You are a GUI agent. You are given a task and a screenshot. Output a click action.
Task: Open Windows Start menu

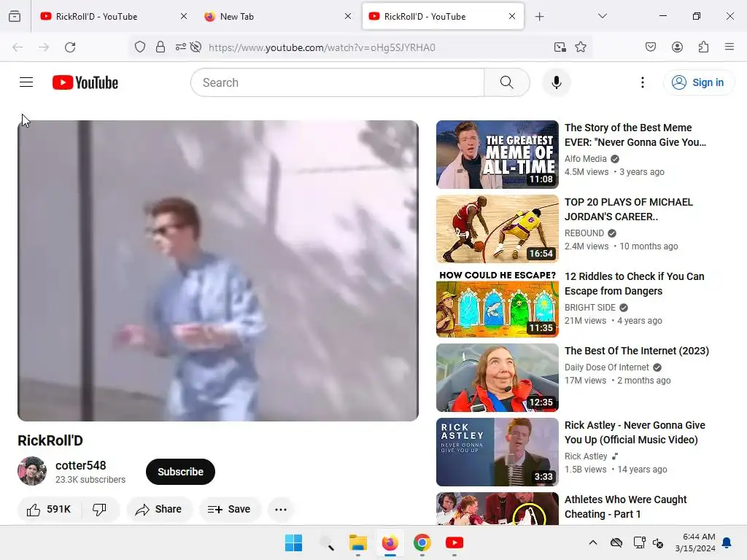(x=293, y=542)
